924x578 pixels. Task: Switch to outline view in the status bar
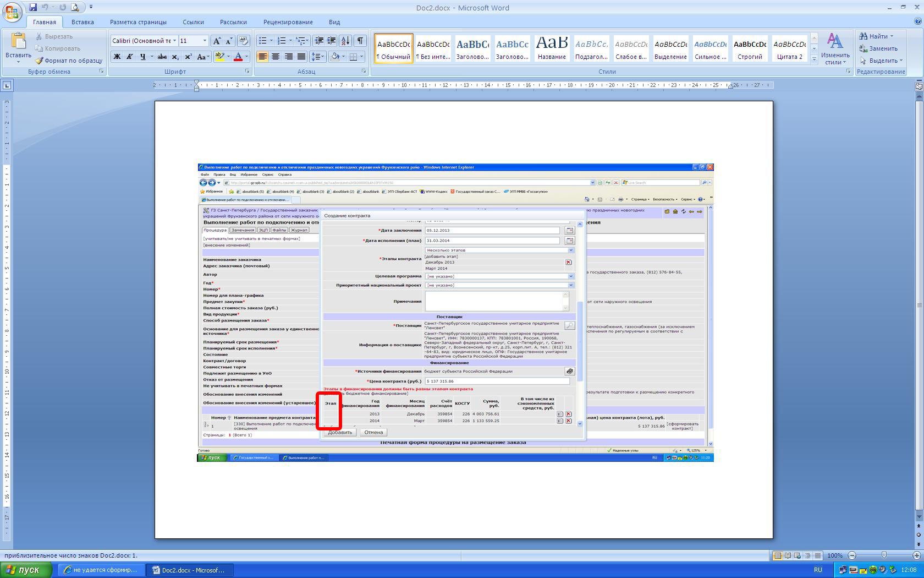pyautogui.click(x=808, y=555)
